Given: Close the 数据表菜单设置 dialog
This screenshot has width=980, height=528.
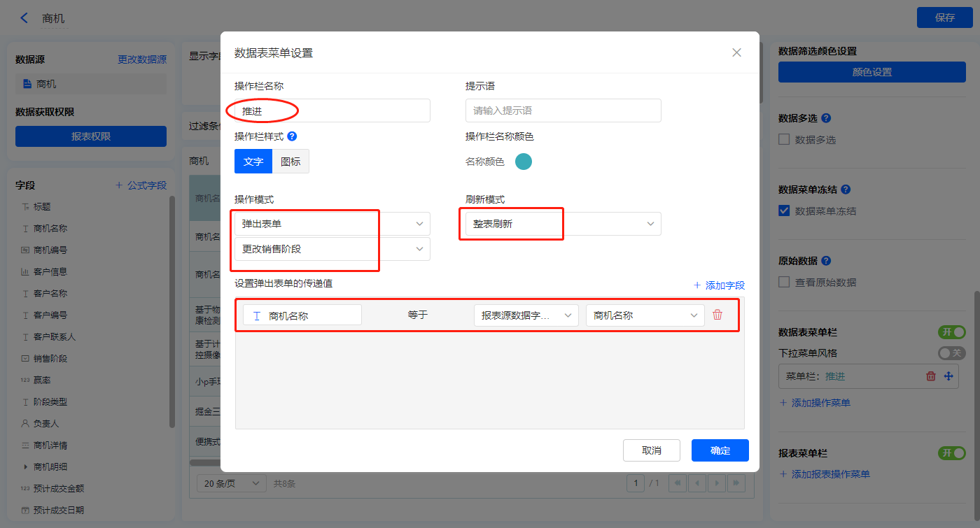Looking at the screenshot, I should coord(736,52).
